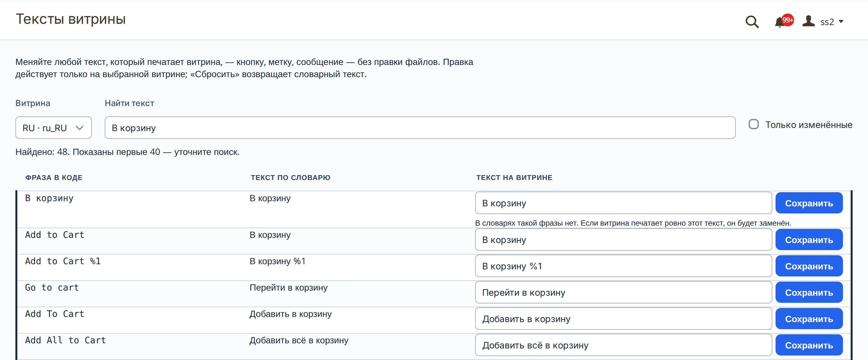The image size is (868, 360).
Task: Open the Витрина RU · ru_RU dropdown
Action: (x=53, y=128)
